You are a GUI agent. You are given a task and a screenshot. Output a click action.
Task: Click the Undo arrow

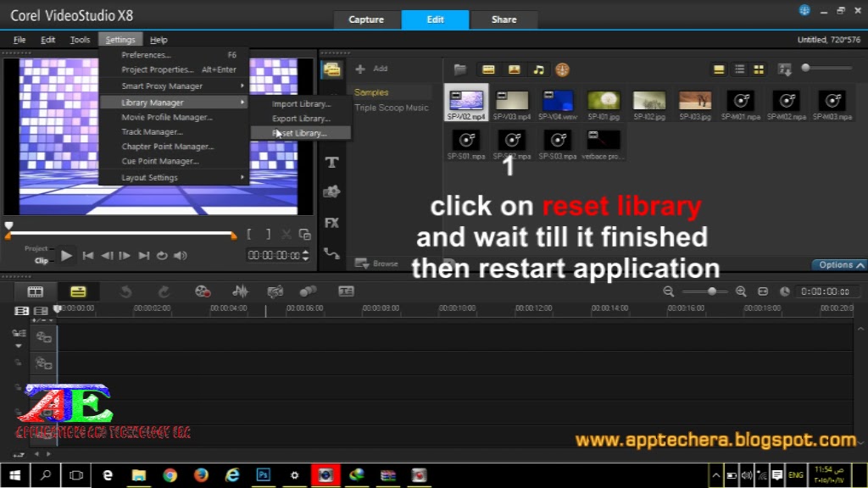(126, 291)
